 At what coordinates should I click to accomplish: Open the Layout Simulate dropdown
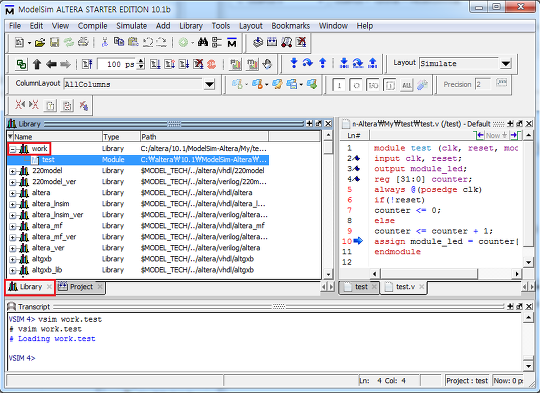tap(506, 64)
